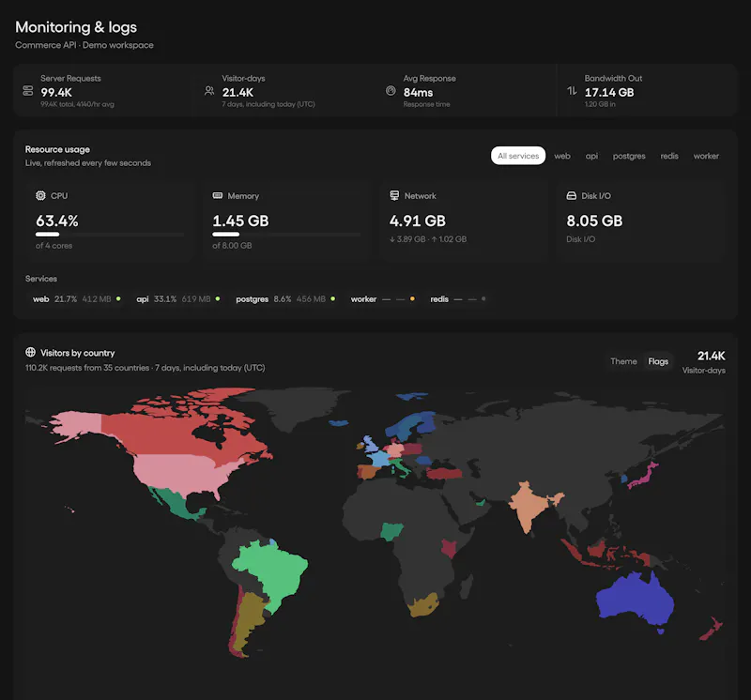Open the web service chip

(77, 298)
